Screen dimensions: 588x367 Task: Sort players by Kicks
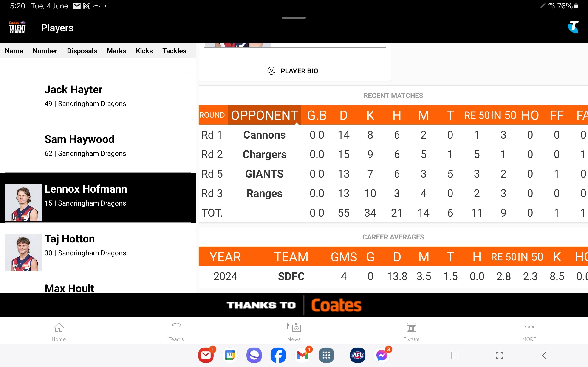[x=144, y=51]
